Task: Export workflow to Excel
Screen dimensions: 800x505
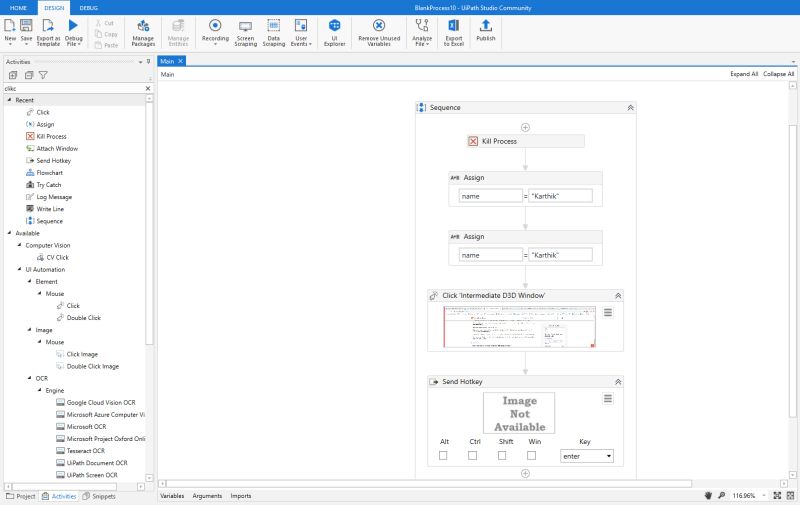Action: (x=454, y=32)
